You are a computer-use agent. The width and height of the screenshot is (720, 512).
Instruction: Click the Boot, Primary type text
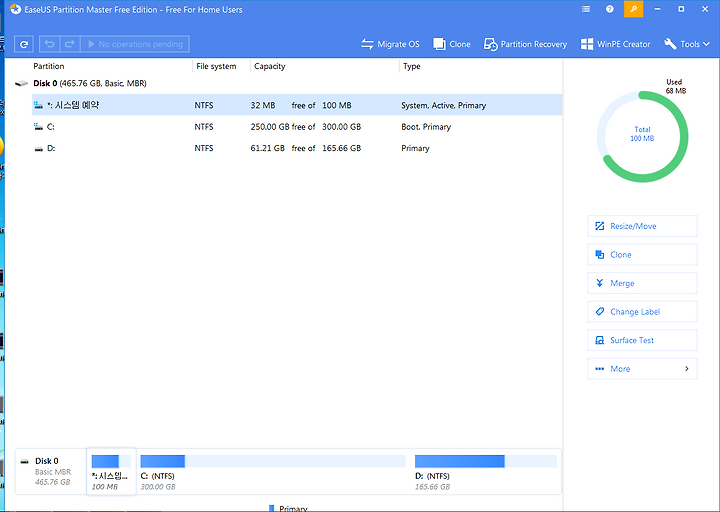point(426,127)
